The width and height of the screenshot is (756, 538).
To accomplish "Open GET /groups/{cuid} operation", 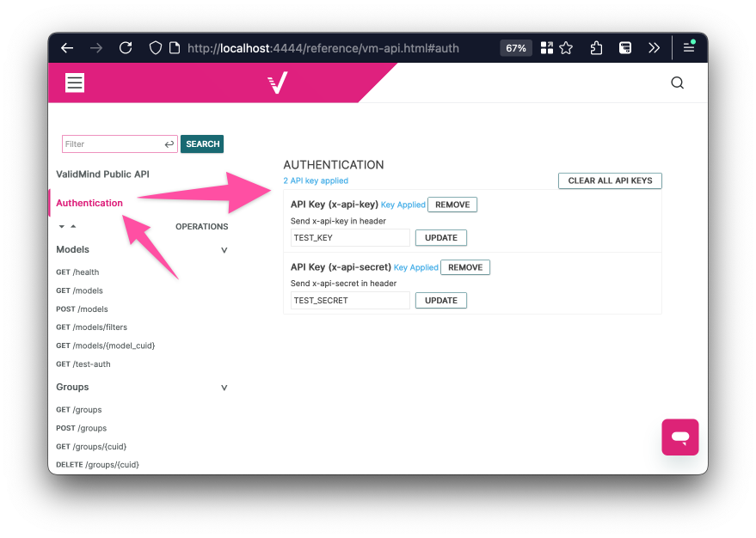I will point(91,447).
